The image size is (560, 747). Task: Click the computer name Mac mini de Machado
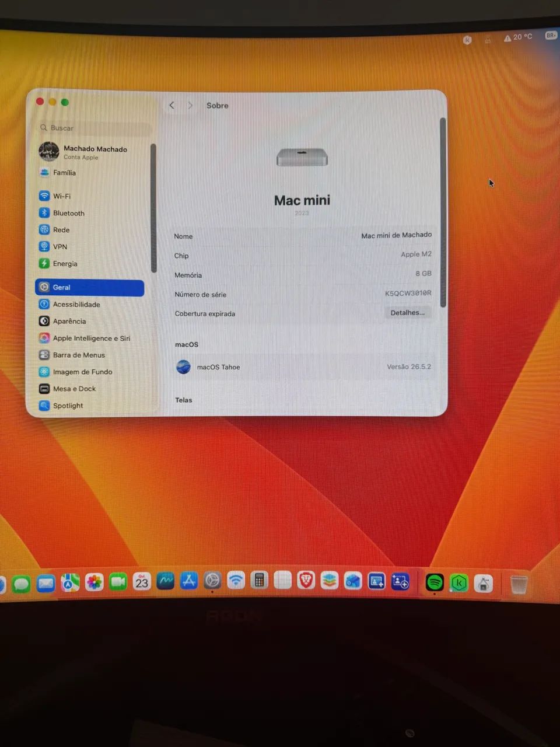396,235
